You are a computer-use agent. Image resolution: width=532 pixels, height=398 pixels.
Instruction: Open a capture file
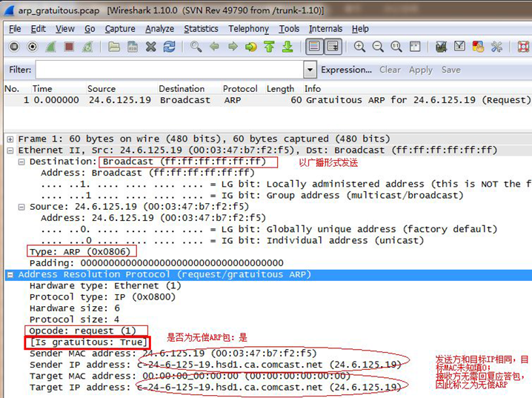coord(114,47)
